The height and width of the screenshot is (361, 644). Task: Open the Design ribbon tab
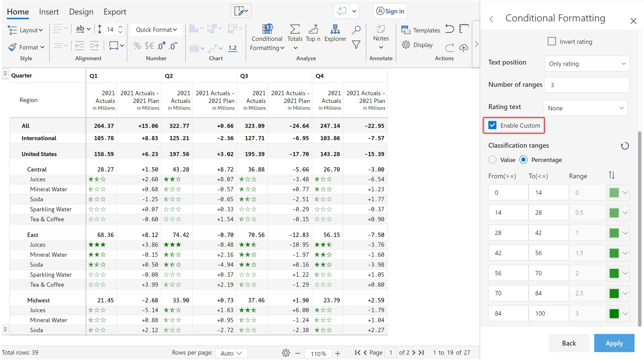[x=81, y=12]
